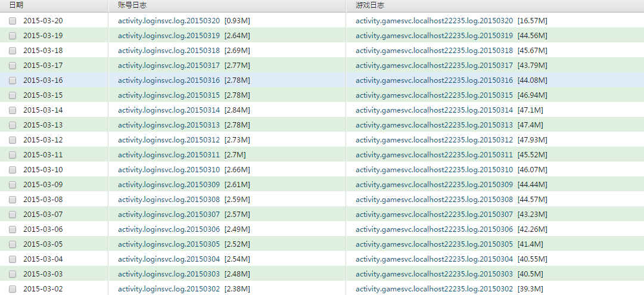
Task: Check the 2015-03-14 row box
Action: (x=13, y=110)
